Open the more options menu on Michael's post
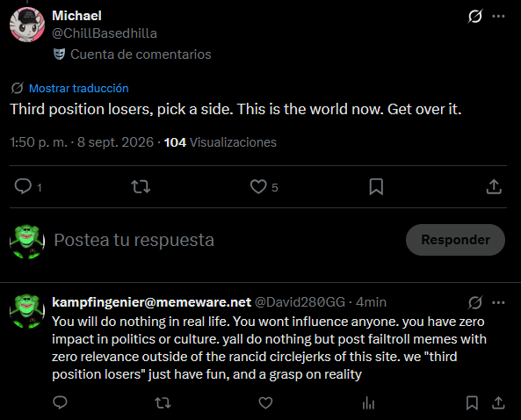521x420 pixels. click(x=498, y=16)
